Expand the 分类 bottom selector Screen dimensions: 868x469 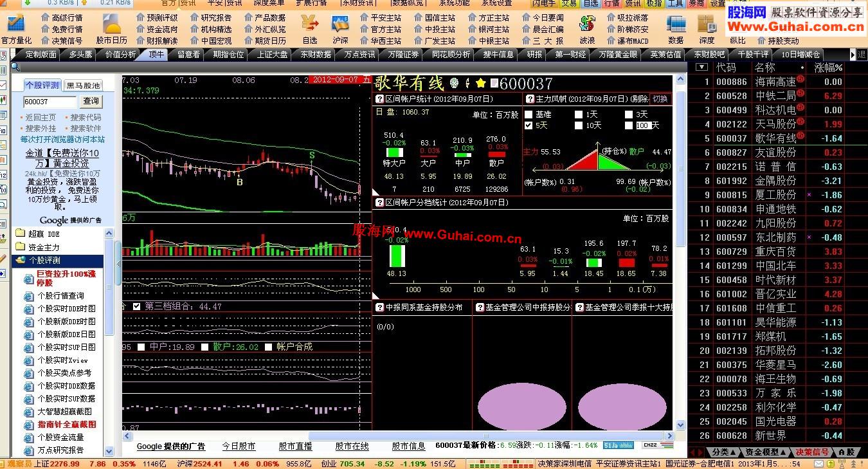[x=723, y=452]
